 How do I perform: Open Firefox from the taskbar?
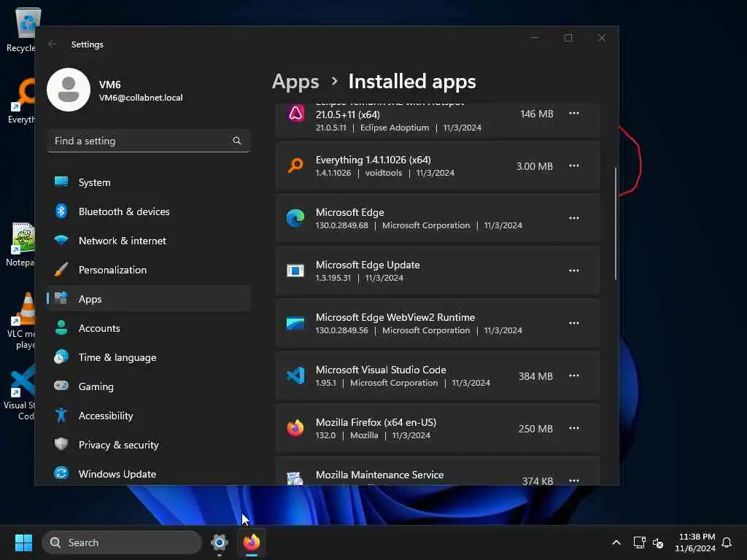click(252, 542)
